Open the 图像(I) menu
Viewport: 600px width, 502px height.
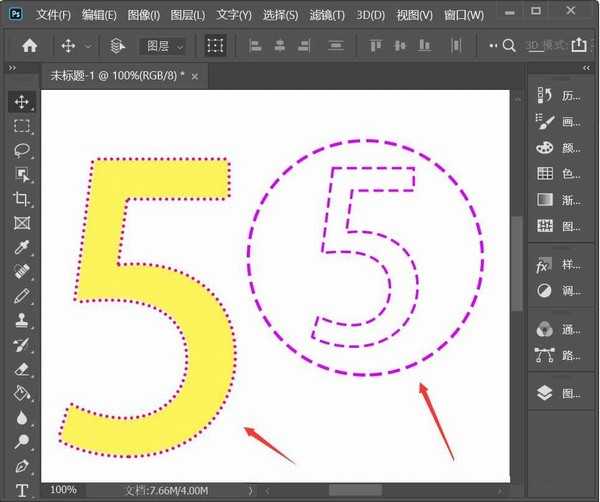144,15
